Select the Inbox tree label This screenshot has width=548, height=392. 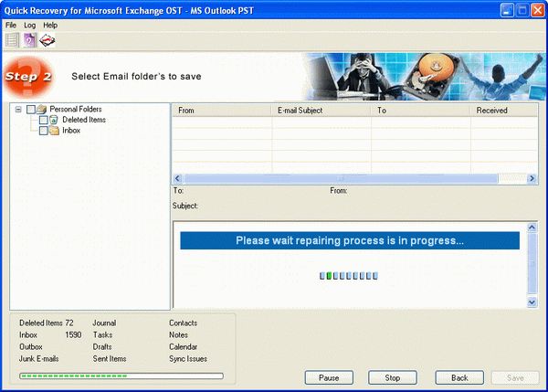point(71,131)
